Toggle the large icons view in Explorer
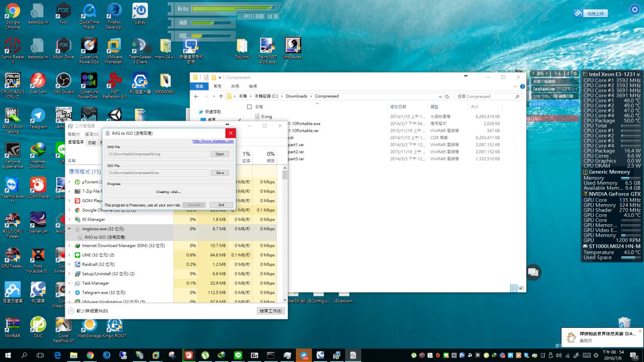 tap(520, 288)
